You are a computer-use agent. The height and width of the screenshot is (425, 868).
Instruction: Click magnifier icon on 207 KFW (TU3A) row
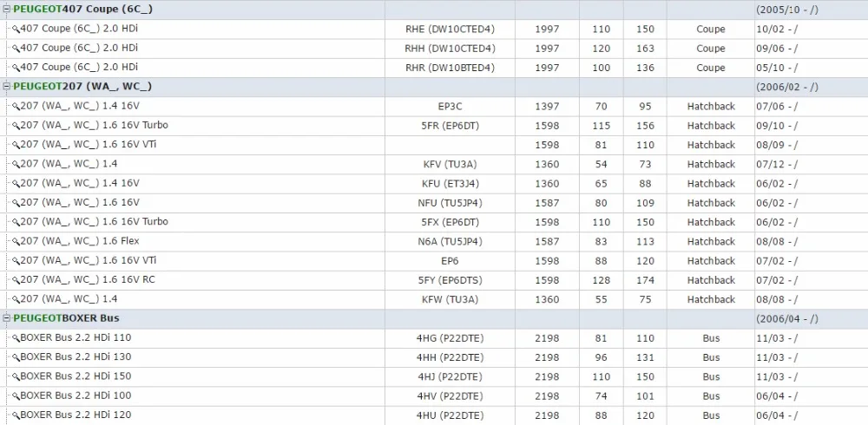click(x=16, y=300)
